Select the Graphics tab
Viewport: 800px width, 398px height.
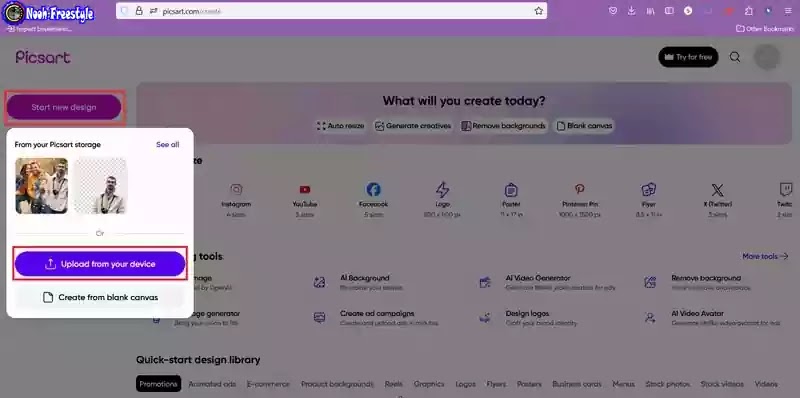click(x=429, y=384)
